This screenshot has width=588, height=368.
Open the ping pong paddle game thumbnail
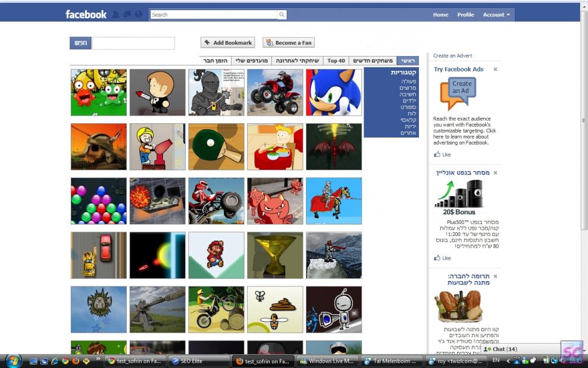tap(216, 146)
